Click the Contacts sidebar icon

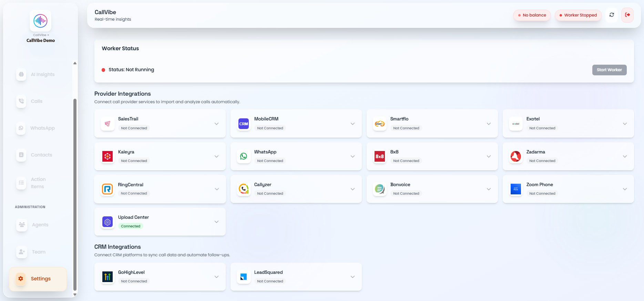click(21, 155)
